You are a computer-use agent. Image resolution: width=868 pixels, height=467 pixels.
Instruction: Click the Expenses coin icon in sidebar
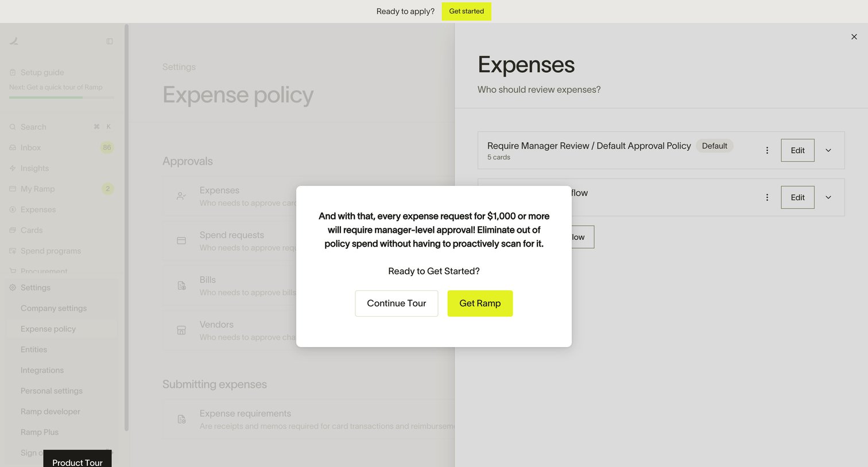point(13,209)
